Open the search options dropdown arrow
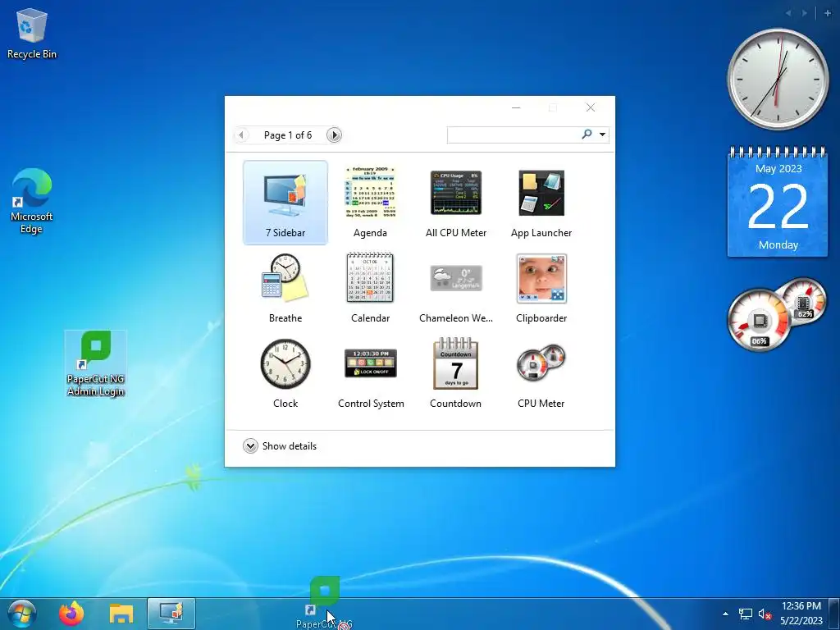The width and height of the screenshot is (840, 630). tap(602, 135)
